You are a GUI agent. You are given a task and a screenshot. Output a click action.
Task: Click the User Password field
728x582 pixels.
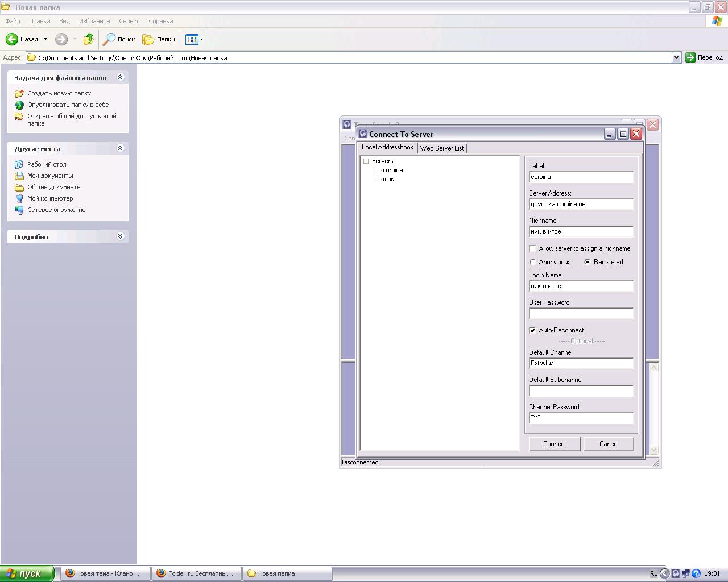tap(581, 313)
